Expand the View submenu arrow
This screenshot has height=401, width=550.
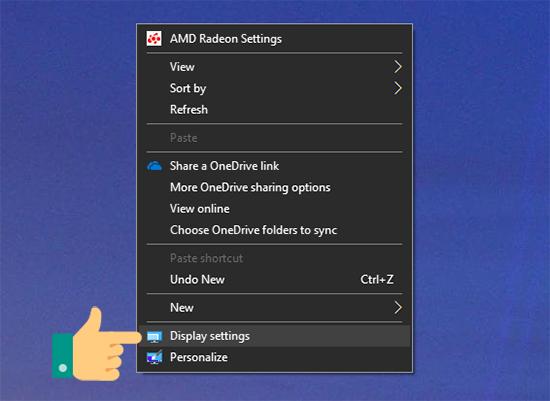(x=397, y=67)
